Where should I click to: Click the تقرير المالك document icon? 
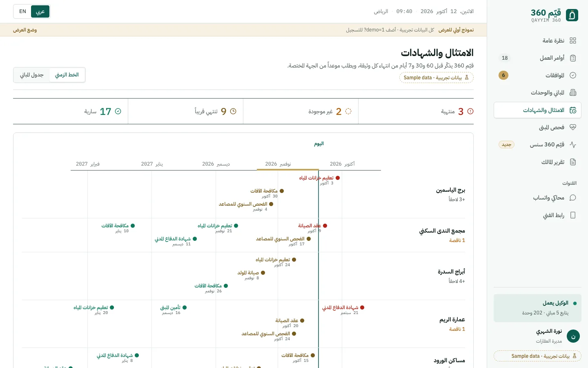pyautogui.click(x=573, y=162)
